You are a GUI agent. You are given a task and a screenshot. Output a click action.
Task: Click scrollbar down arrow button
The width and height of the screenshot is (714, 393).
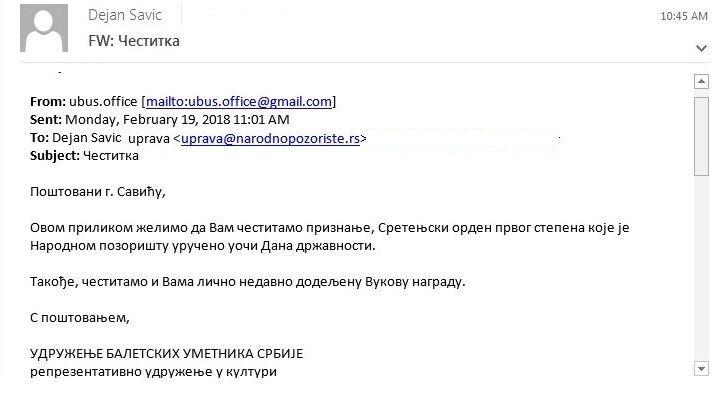[x=701, y=368]
